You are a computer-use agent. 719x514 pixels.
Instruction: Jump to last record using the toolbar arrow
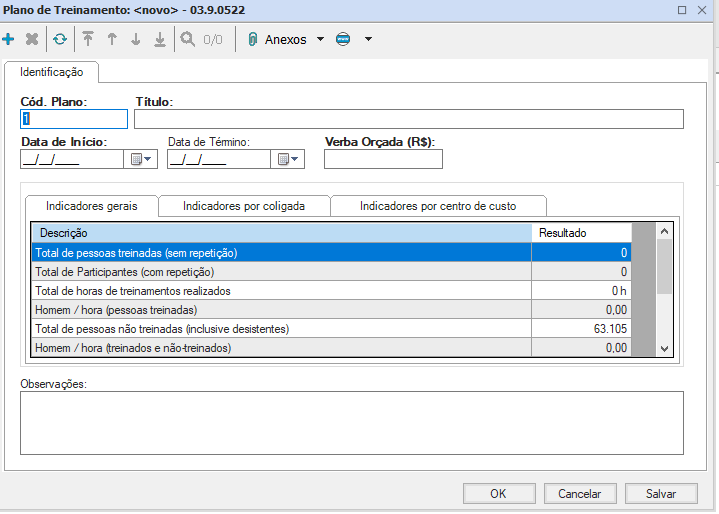pos(159,40)
